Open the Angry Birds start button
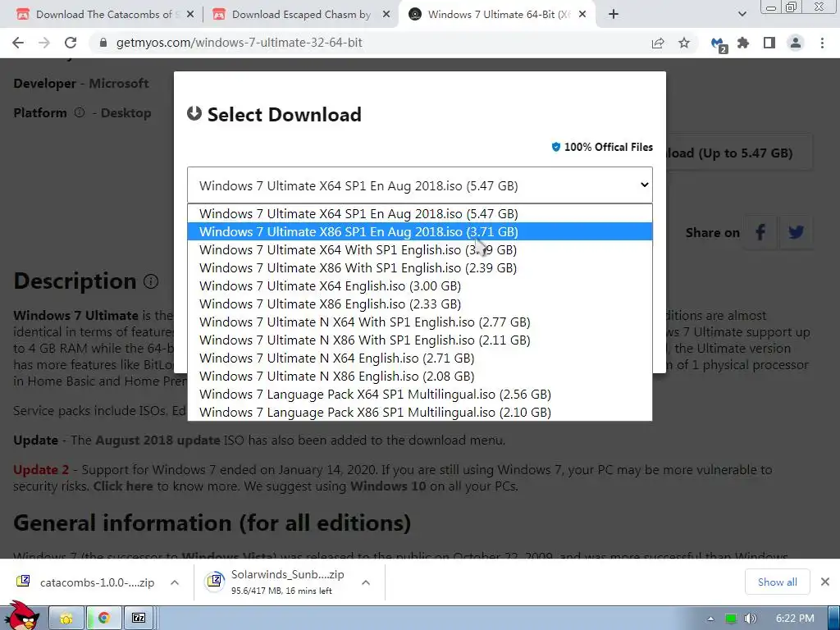This screenshot has width=840, height=630. pyautogui.click(x=21, y=616)
